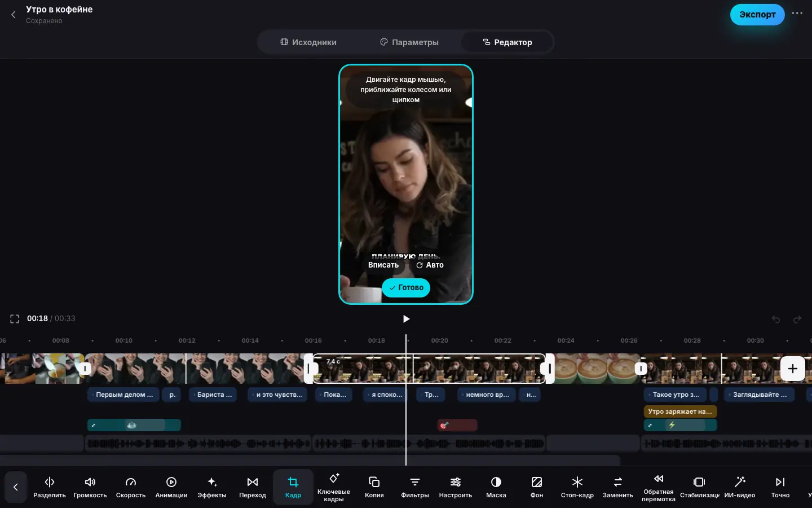
Task: Open the ИИ-видео magic wand tool
Action: pyautogui.click(x=740, y=487)
